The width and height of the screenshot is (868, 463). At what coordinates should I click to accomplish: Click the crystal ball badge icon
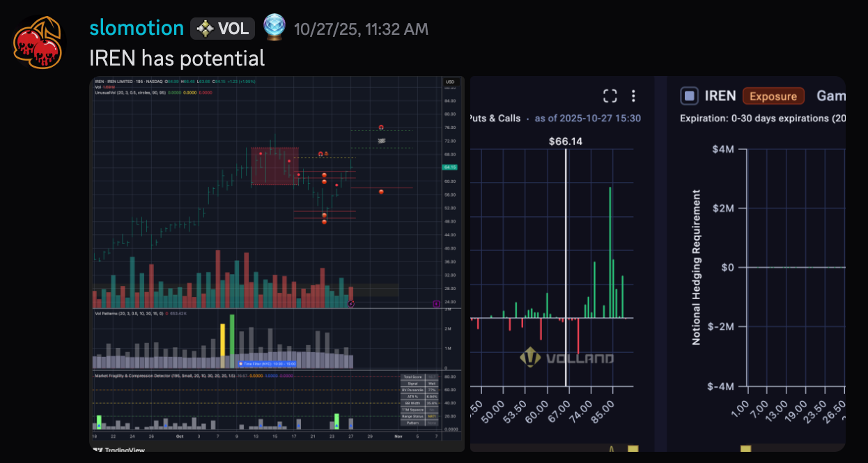click(274, 27)
